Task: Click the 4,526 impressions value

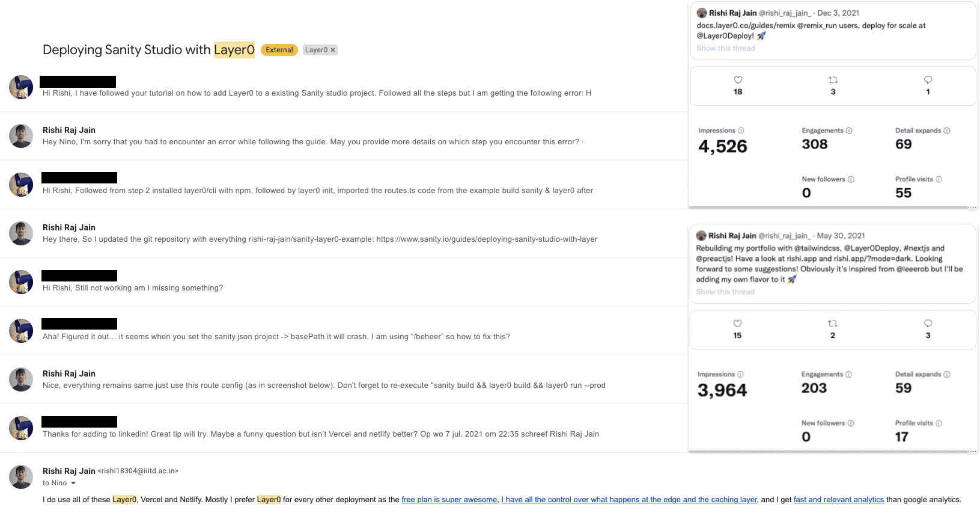Action: pos(723,146)
